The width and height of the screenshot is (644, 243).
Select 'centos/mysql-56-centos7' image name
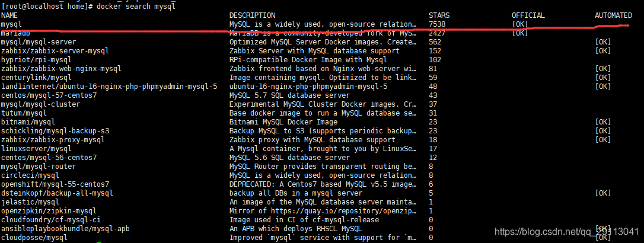49,157
